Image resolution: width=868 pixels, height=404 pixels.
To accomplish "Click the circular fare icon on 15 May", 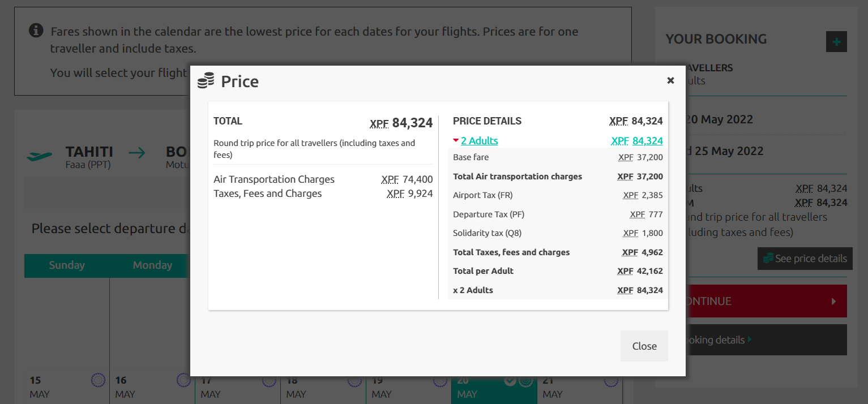I will tap(98, 380).
